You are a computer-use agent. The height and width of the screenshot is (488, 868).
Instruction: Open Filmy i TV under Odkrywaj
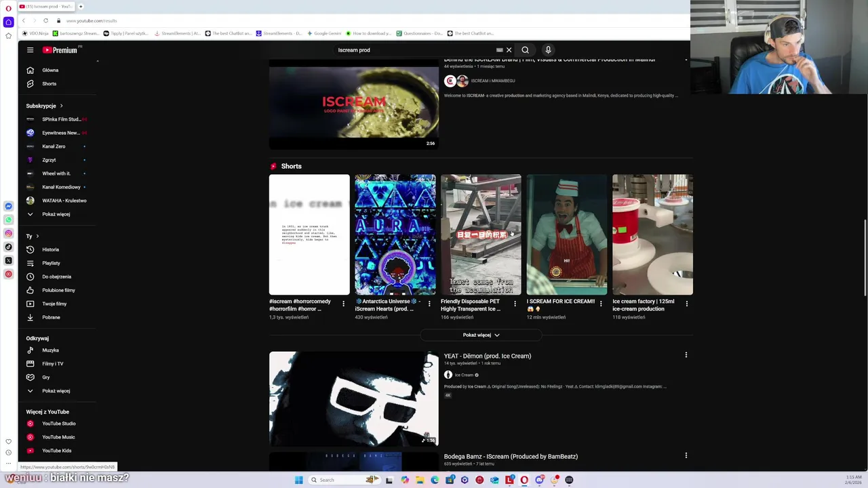tap(52, 364)
